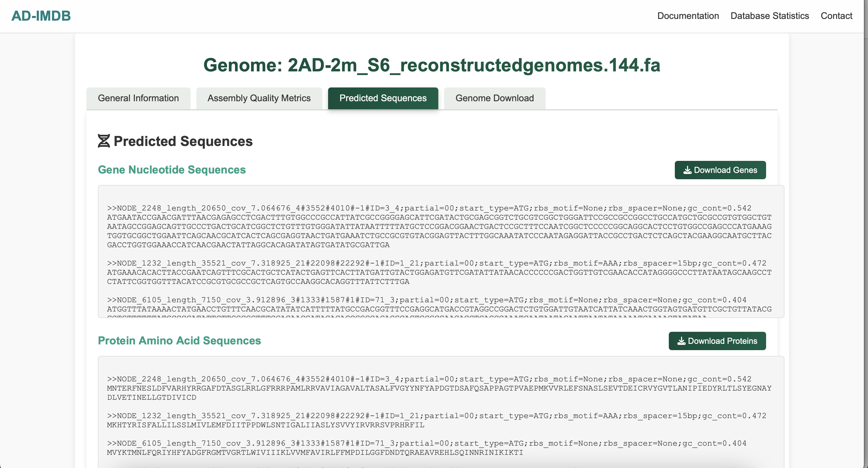
Task: Switch to the General Information tab
Action: click(x=138, y=98)
